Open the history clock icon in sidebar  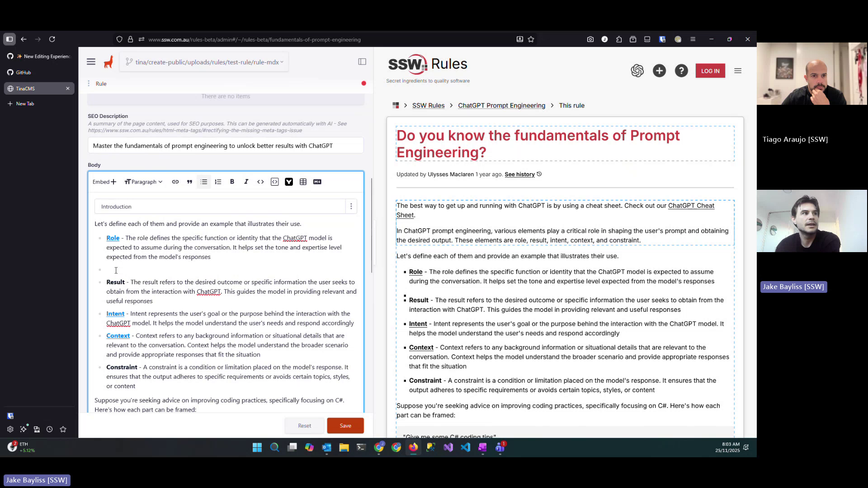click(50, 430)
